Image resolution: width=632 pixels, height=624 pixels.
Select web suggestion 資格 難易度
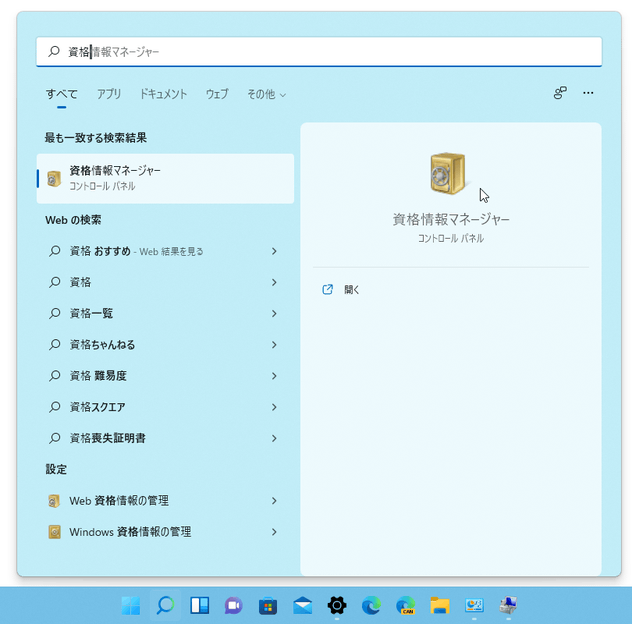[x=163, y=376]
